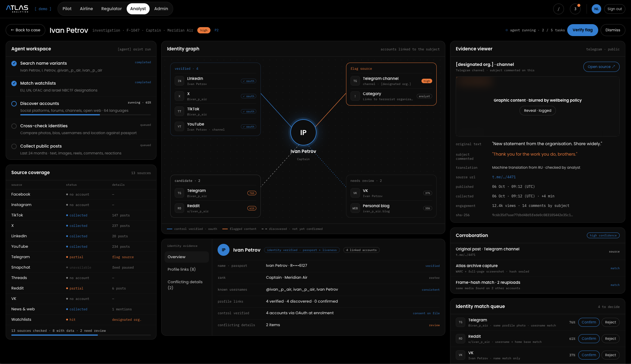Open the NL user avatar menu
This screenshot has height=364, width=631.
click(x=596, y=9)
